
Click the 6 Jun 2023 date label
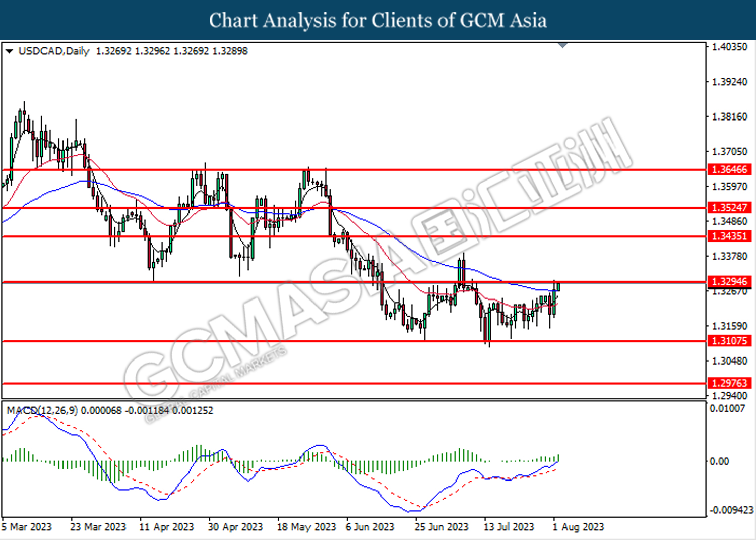coord(370,527)
